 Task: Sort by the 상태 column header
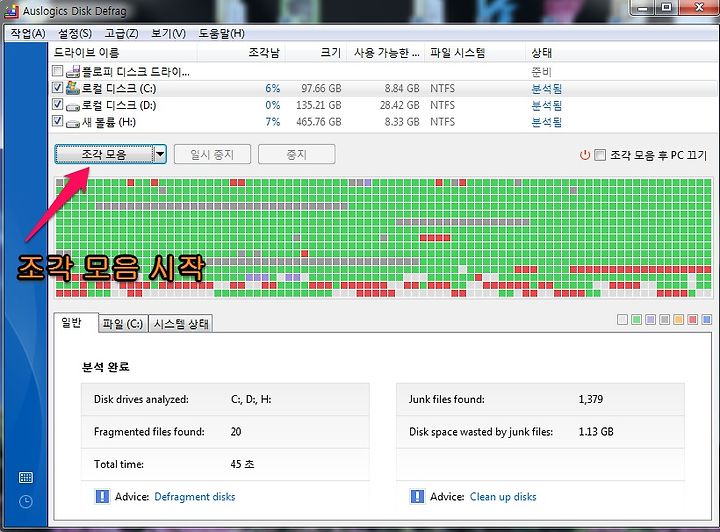[620, 53]
